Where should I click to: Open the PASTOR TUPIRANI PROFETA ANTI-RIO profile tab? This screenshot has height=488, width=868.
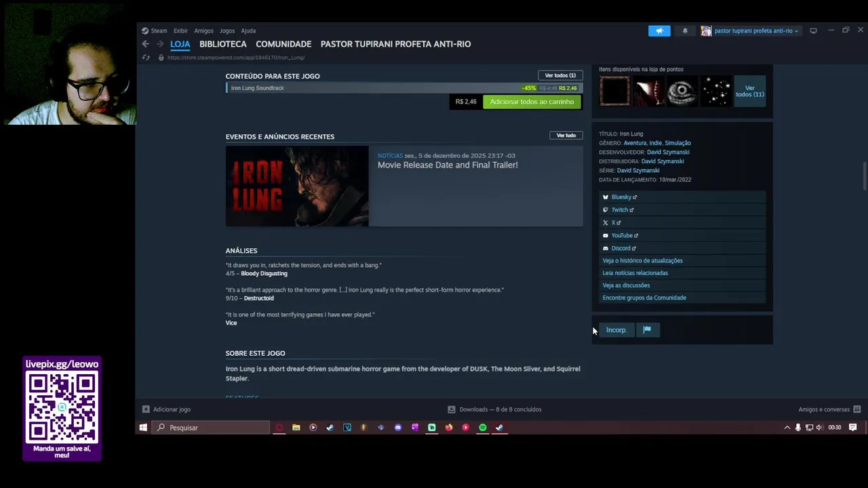(395, 44)
